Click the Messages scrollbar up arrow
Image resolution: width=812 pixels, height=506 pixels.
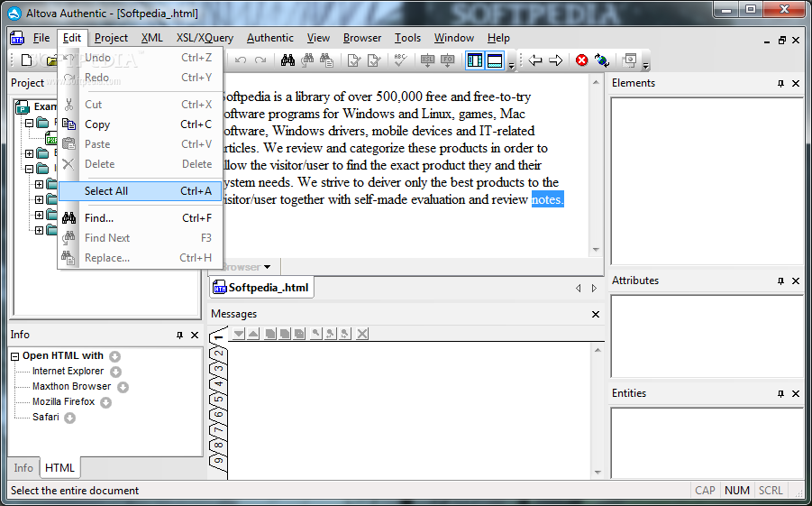tap(598, 351)
